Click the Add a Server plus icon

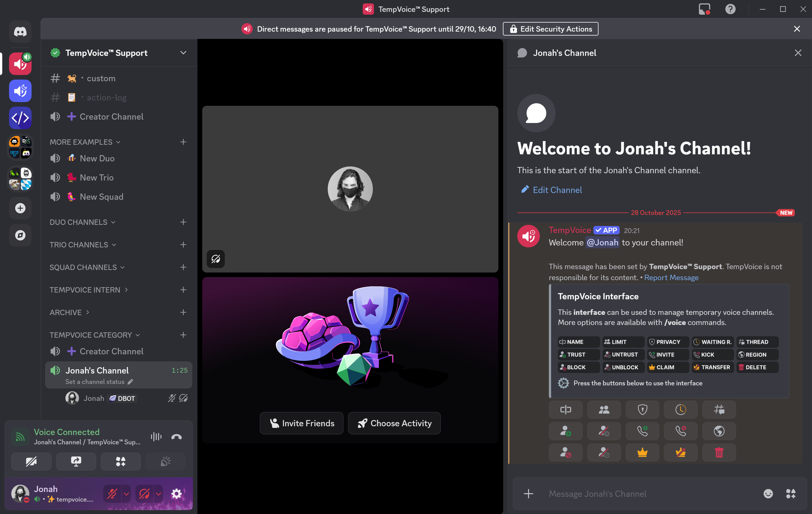pyautogui.click(x=20, y=208)
